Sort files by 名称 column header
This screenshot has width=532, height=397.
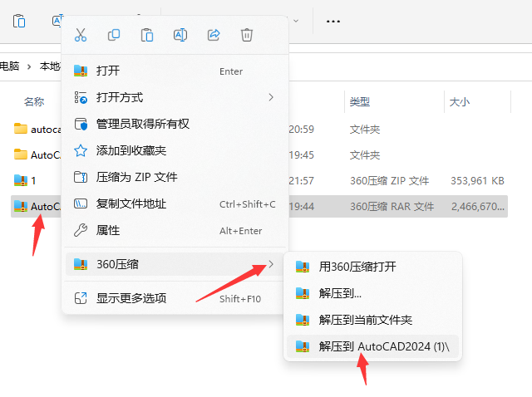click(x=34, y=101)
